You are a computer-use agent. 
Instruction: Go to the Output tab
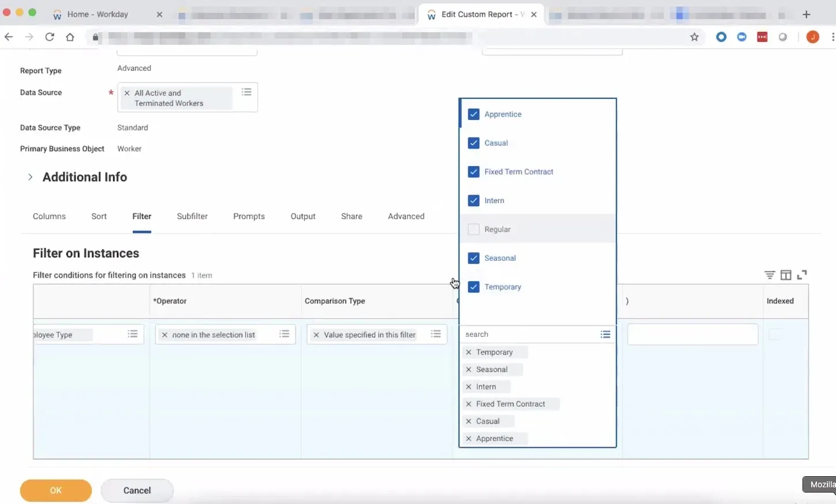[x=303, y=216]
